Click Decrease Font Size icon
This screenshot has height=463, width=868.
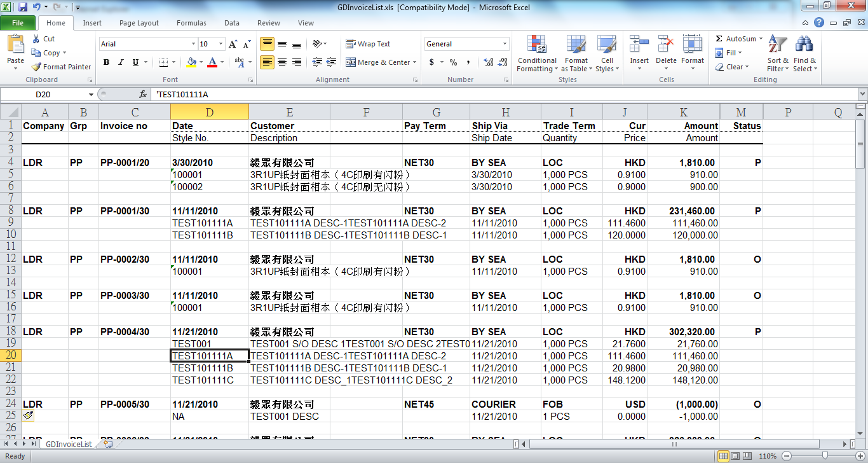pos(246,44)
